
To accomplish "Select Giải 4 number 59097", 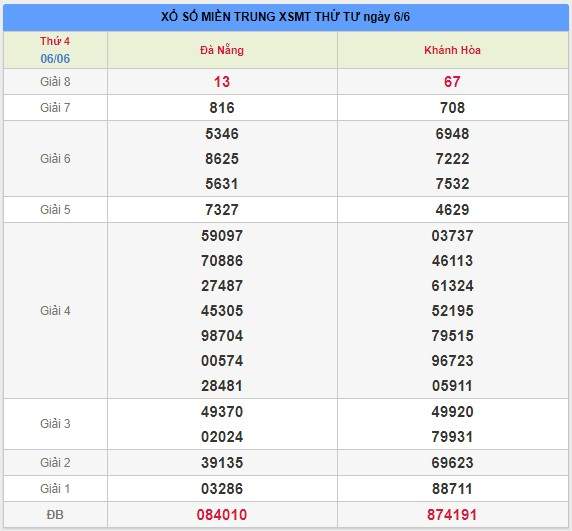I will click(x=222, y=236).
